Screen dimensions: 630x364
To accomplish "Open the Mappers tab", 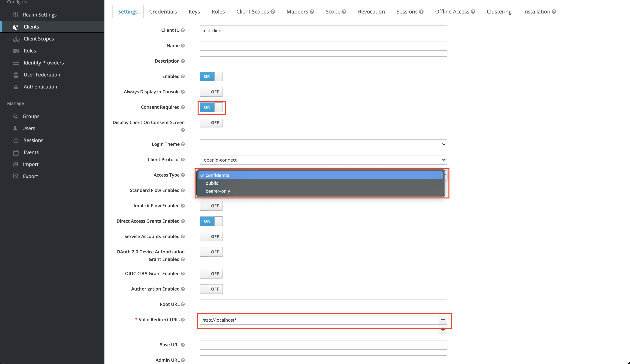I will tap(298, 11).
